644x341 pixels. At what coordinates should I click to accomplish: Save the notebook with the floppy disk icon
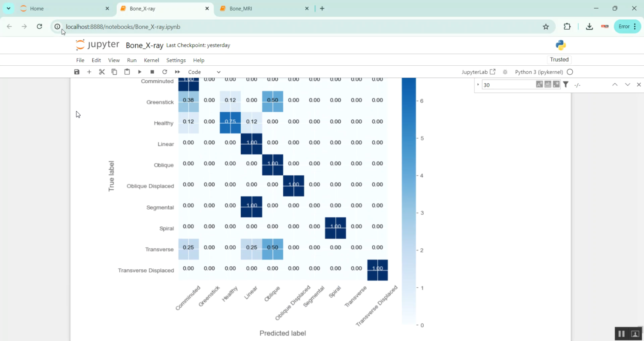(x=77, y=72)
